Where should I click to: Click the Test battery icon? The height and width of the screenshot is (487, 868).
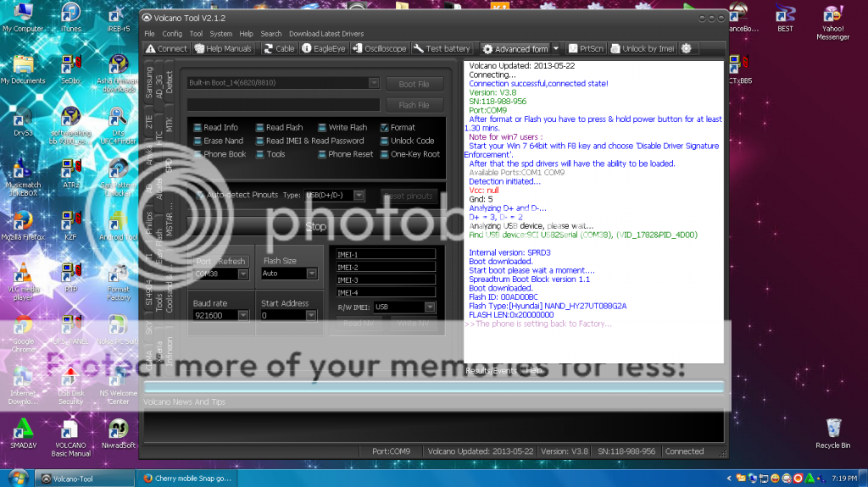442,48
